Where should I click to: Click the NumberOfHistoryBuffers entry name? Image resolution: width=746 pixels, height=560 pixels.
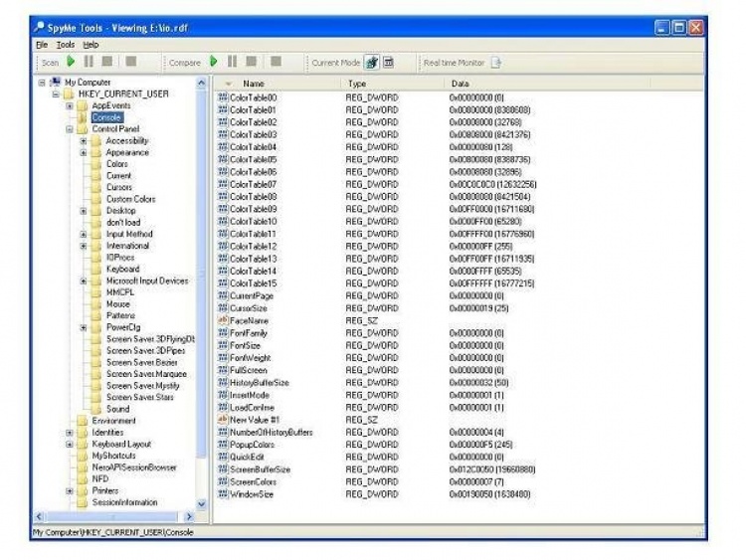pyautogui.click(x=272, y=432)
